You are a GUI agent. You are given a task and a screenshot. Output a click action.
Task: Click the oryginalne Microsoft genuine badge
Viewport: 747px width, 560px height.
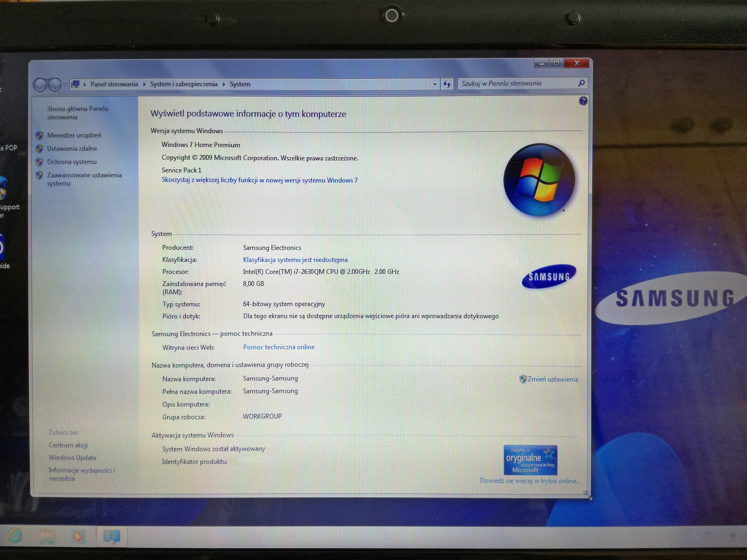(x=530, y=460)
